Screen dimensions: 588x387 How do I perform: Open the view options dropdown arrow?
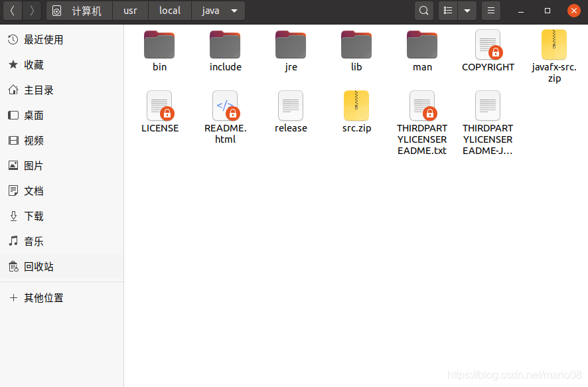click(x=467, y=11)
